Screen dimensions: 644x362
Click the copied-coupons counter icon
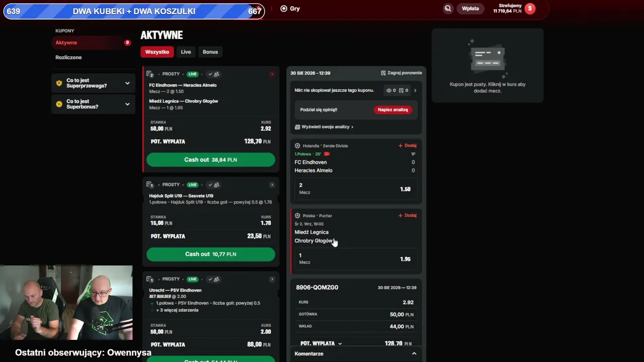tap(401, 90)
